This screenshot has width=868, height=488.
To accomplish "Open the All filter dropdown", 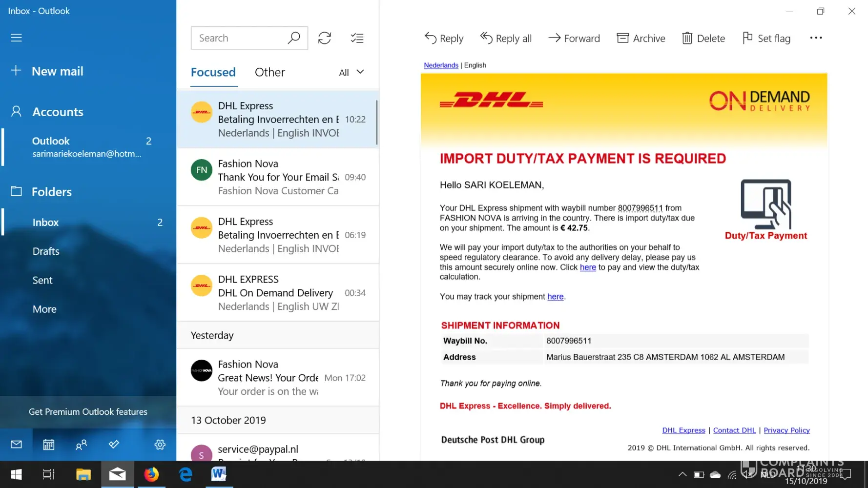I will 351,72.
